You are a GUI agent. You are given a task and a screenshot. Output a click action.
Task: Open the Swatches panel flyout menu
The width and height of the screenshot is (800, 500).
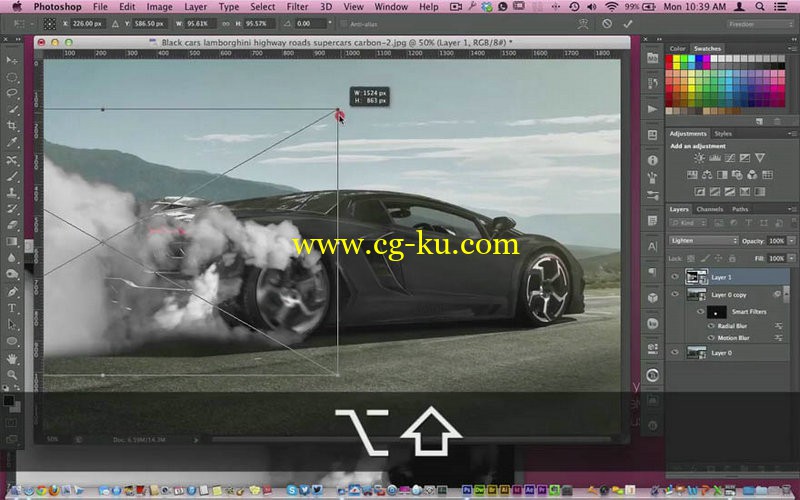click(792, 48)
